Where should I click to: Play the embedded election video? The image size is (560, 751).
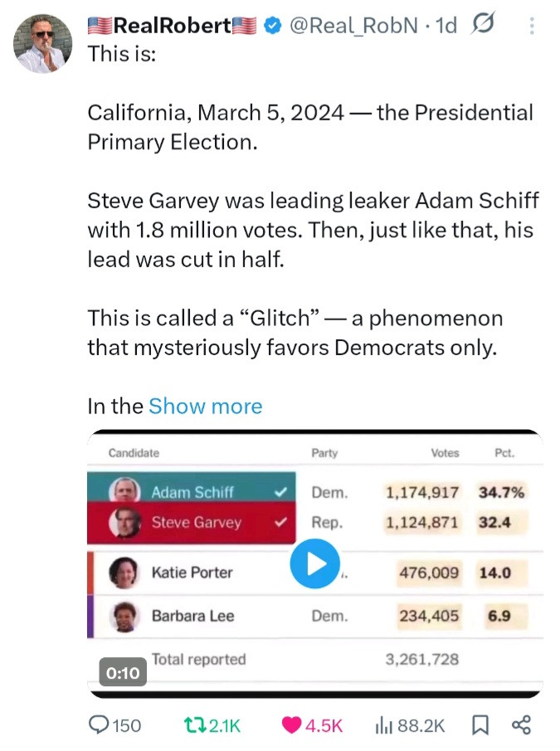[x=314, y=564]
